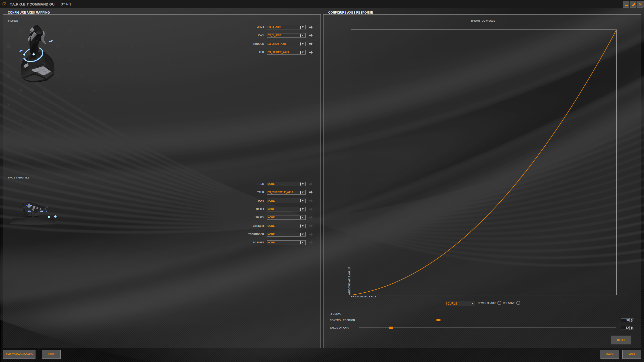This screenshot has width=644, height=362.
Task: Click the arrow icon next to TCSLEFT
Action: (x=310, y=243)
